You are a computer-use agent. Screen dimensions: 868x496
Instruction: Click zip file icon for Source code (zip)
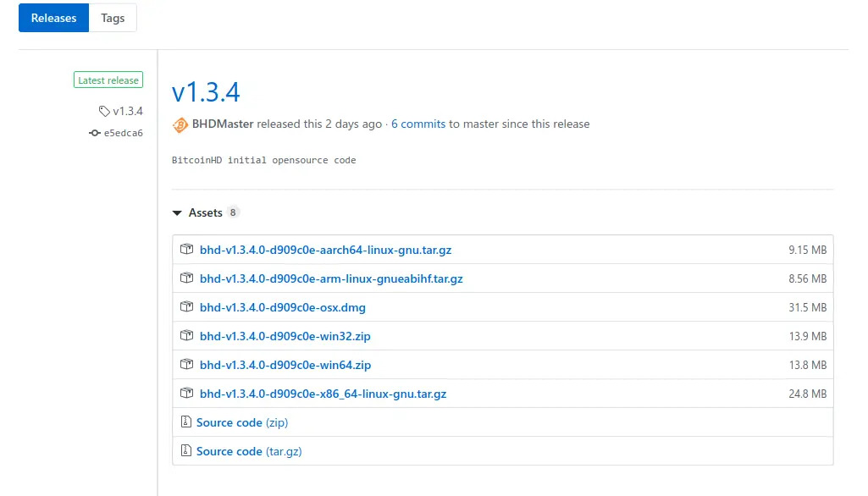pyautogui.click(x=186, y=422)
